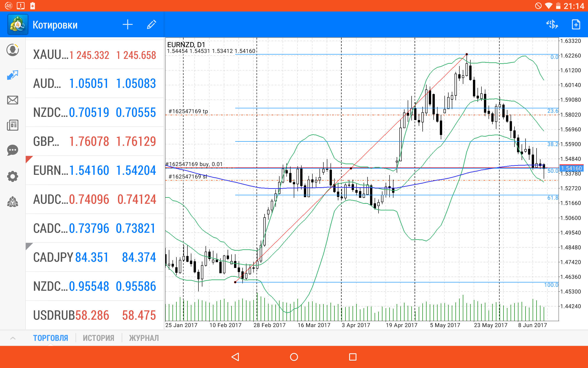Tap the Android home button
The width and height of the screenshot is (588, 368).
(294, 357)
